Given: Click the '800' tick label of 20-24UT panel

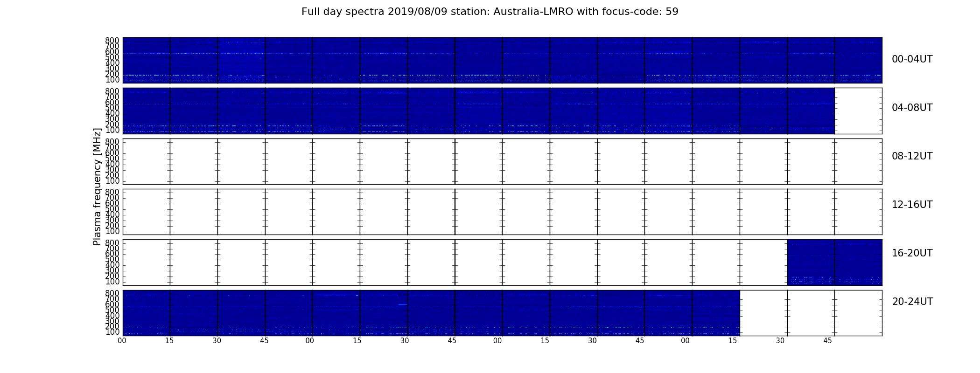Looking at the screenshot, I should (x=112, y=293).
